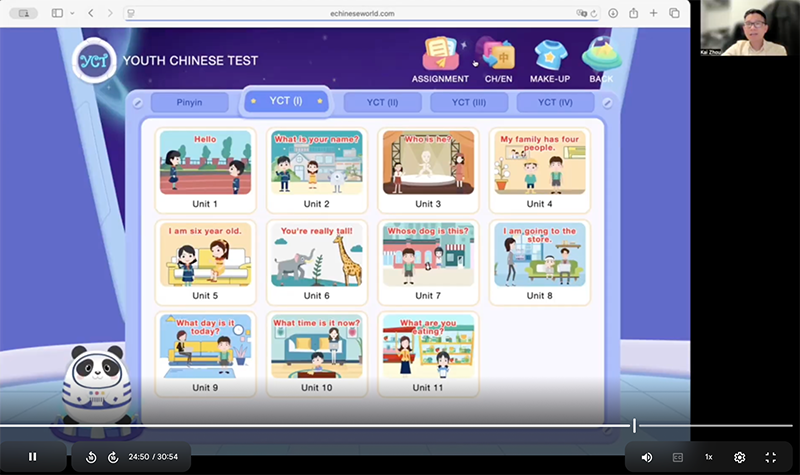Click the echineseworld.com address bar
Screen dimensions: 800x475
[x=362, y=13]
